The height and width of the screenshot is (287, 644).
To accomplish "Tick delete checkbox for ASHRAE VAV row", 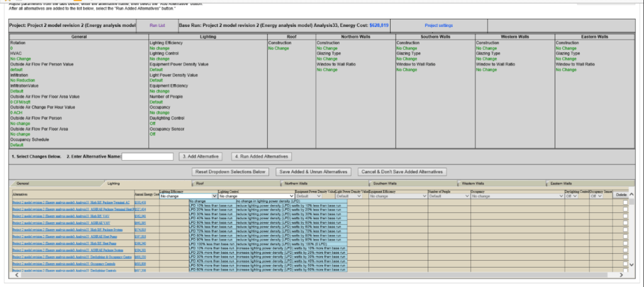I will click(625, 223).
